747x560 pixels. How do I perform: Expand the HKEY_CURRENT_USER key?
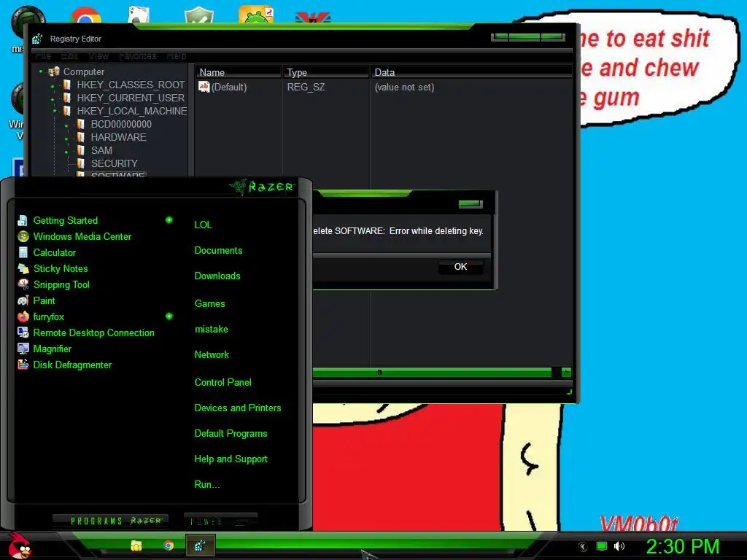(53, 98)
